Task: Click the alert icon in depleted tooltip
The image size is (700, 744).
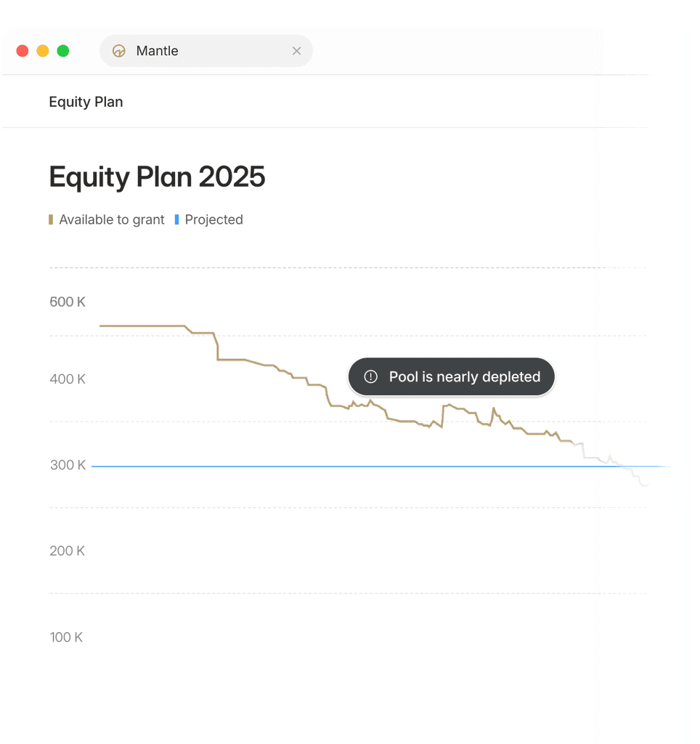Action: click(370, 377)
